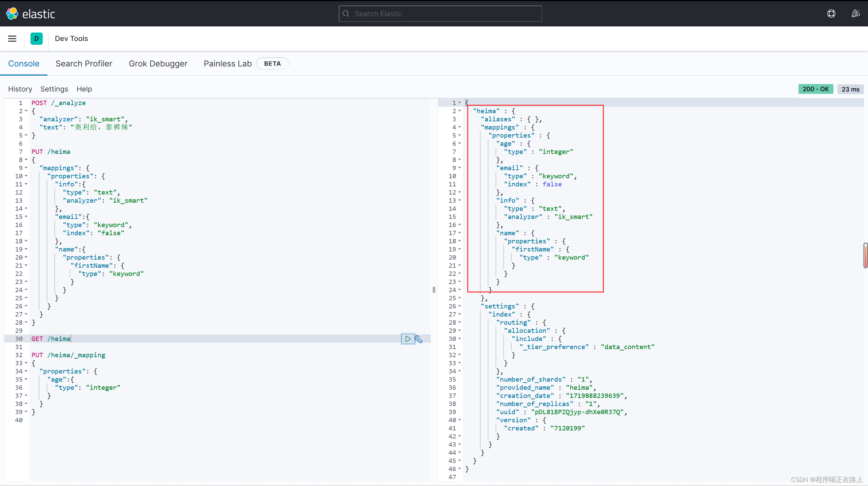Open the newsfeed celebration icon
Viewport: 868px width, 486px height.
point(855,14)
